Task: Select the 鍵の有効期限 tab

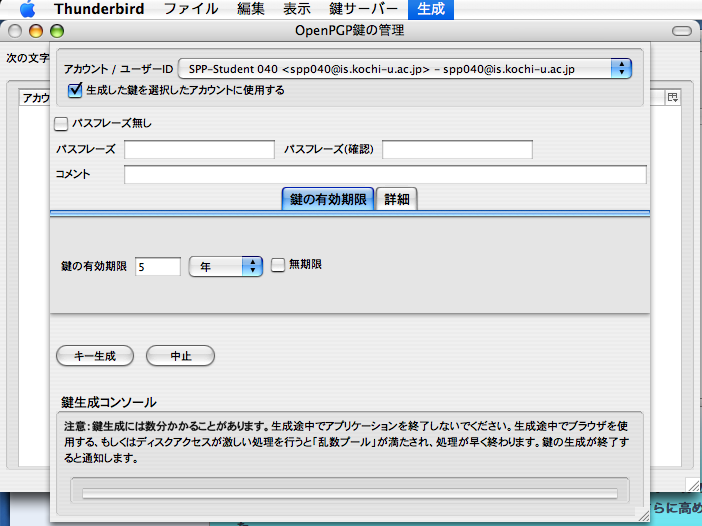Action: pos(328,199)
